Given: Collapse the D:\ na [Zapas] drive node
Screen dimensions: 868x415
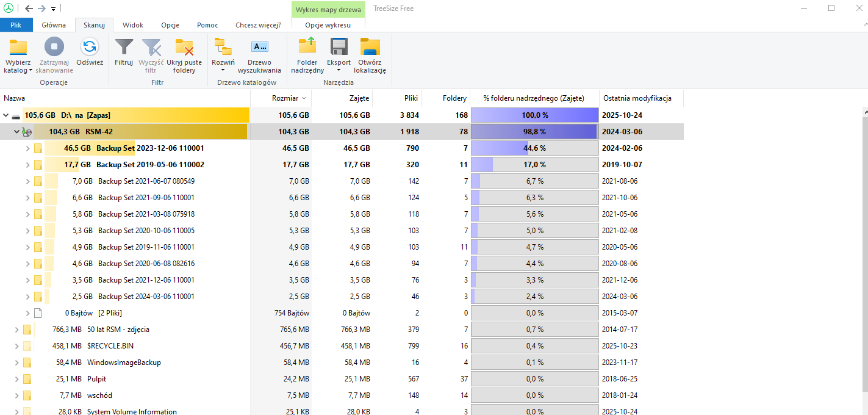Looking at the screenshot, I should point(6,115).
